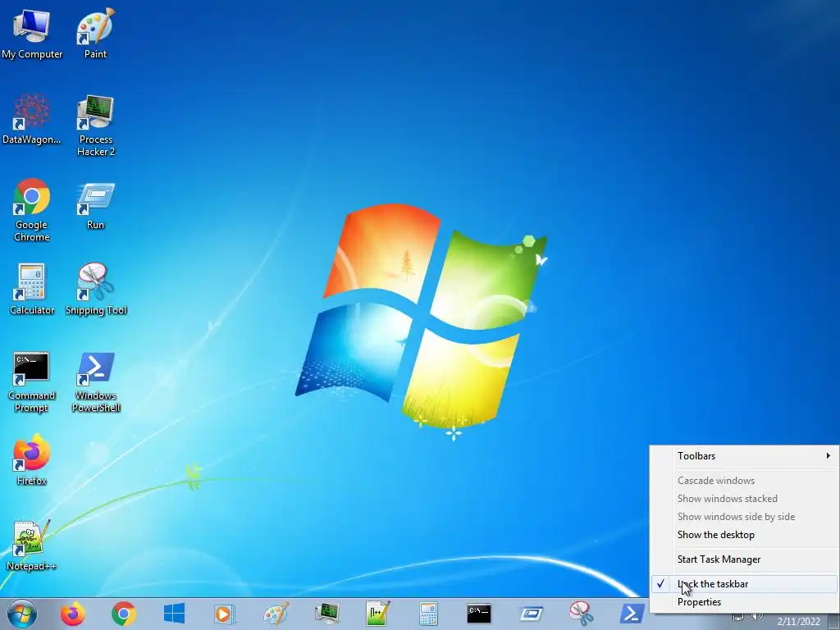
Task: Choose Show windows stacked
Action: (745, 499)
